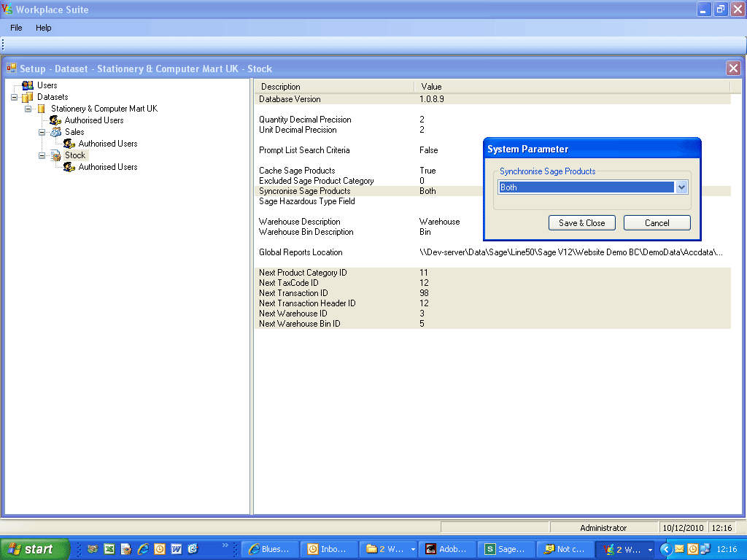Viewport: 747px width, 560px height.
Task: Click Cancel in System Parameter dialog
Action: [x=657, y=223]
